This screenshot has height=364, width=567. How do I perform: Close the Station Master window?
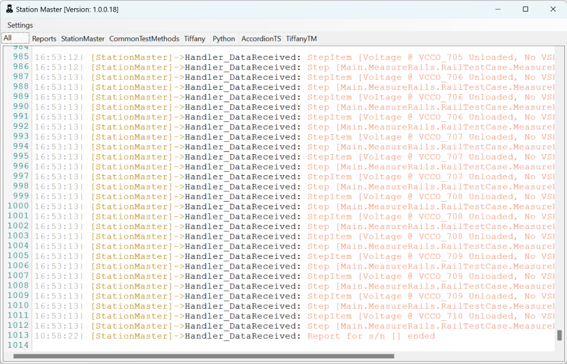(553, 9)
